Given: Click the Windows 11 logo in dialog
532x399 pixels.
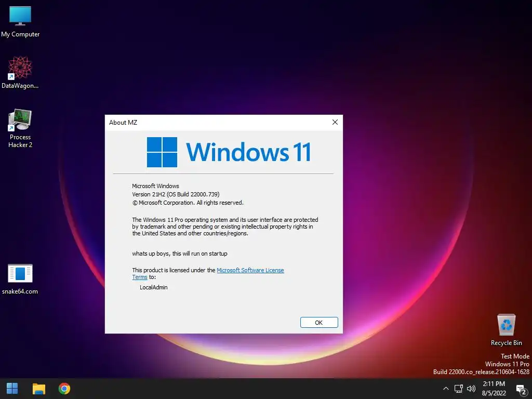Looking at the screenshot, I should pyautogui.click(x=229, y=152).
